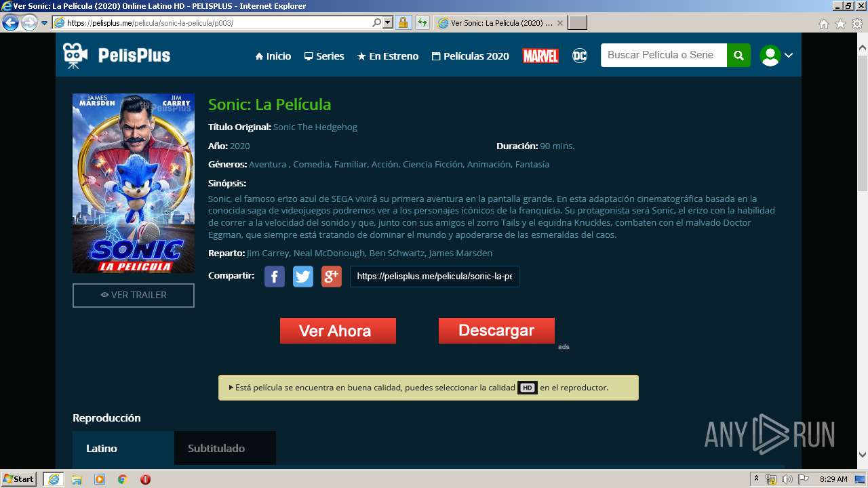Click the VER TRAILER button
Image resolution: width=868 pixels, height=488 pixels.
click(x=134, y=296)
